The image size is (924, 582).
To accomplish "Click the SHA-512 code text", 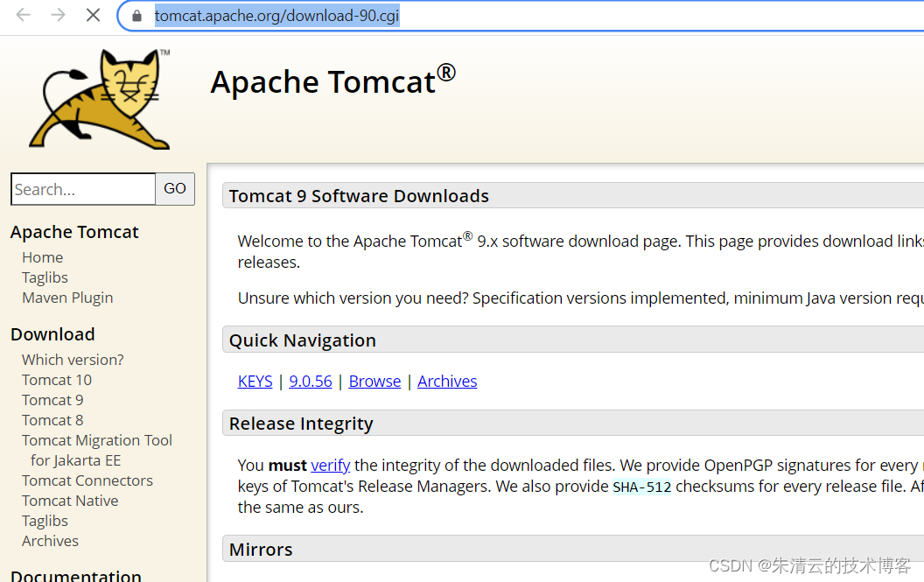I will 641,487.
